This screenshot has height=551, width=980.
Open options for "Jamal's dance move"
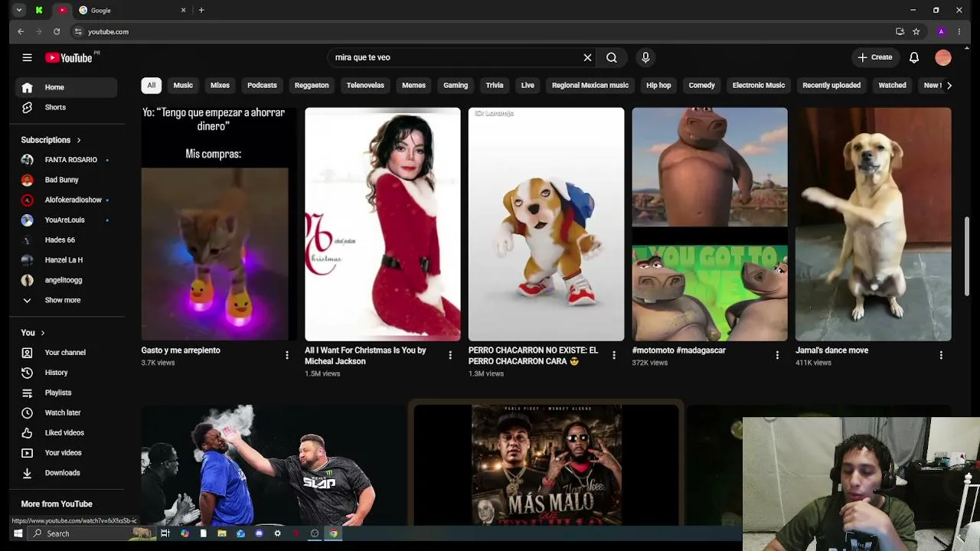pos(941,355)
